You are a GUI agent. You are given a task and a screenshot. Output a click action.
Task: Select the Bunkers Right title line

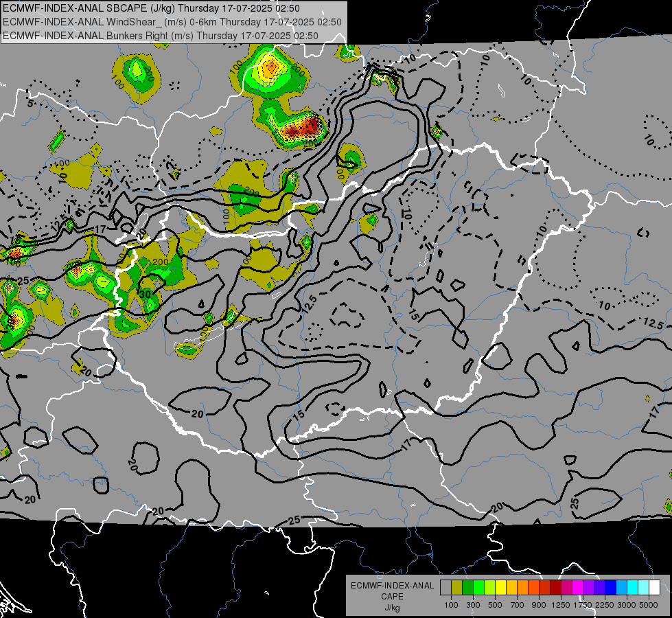(161, 36)
